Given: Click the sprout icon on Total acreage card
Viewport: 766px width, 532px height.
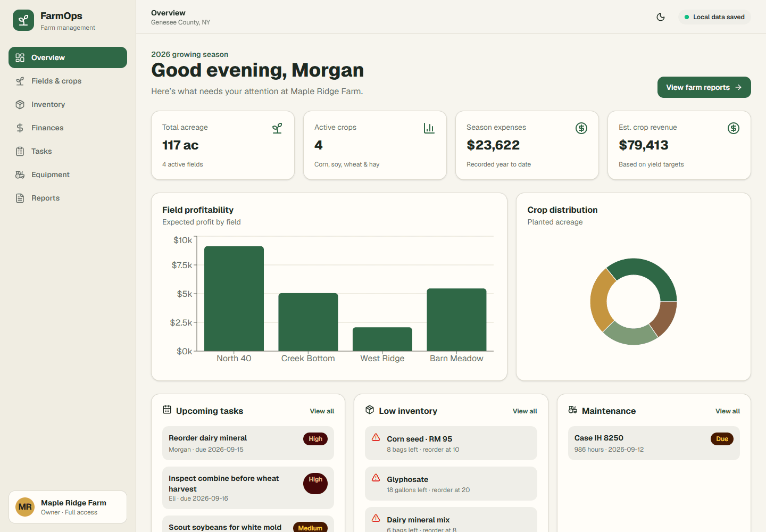Looking at the screenshot, I should [277, 128].
